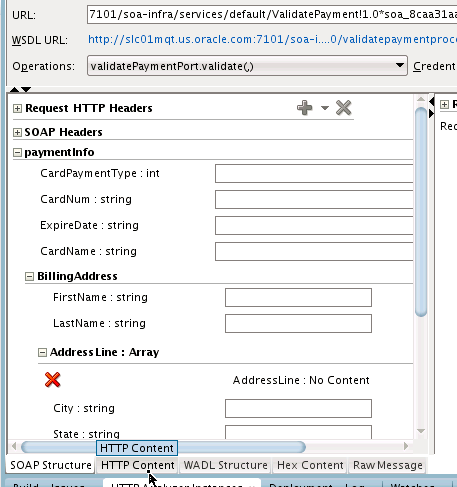Image resolution: width=457 pixels, height=487 pixels.
Task: Click left-pointing panel divider arrow
Action: (x=432, y=101)
